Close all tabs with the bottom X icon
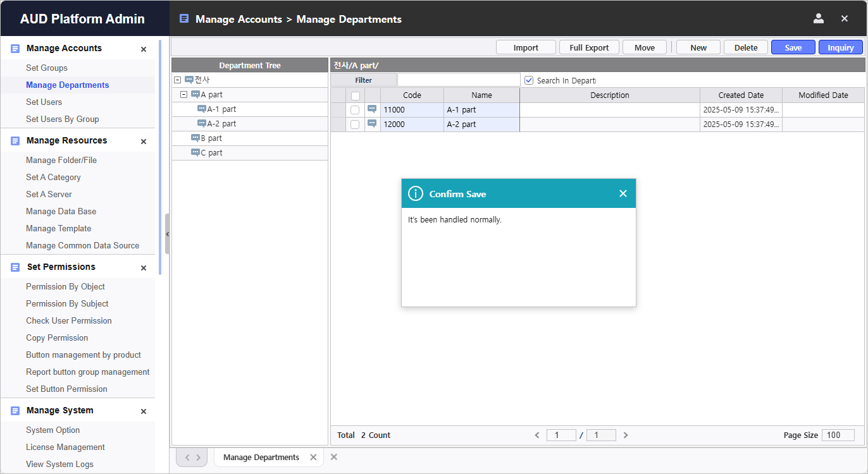 click(334, 457)
